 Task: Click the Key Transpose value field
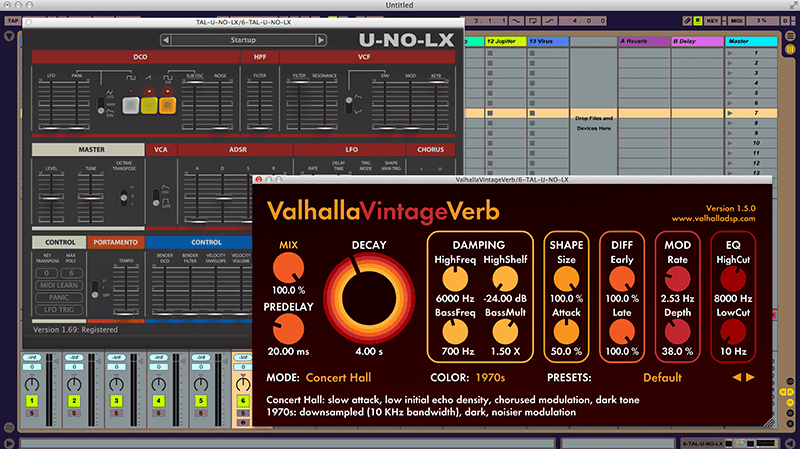[x=46, y=273]
